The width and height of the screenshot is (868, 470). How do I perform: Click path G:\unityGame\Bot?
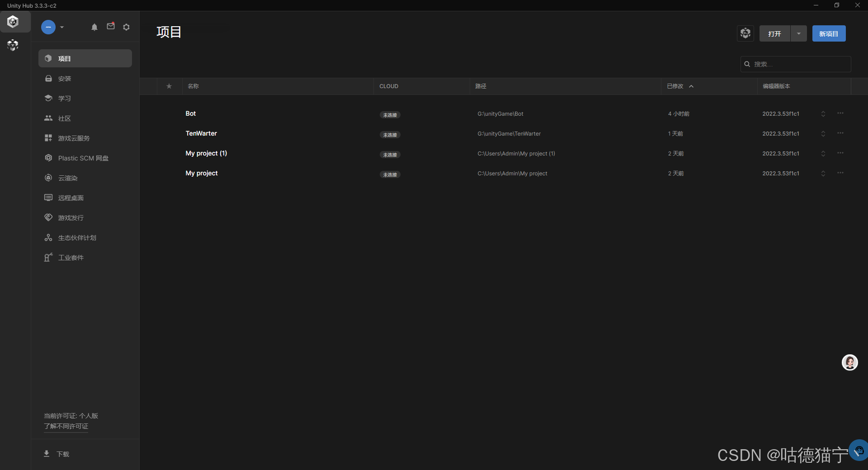click(x=500, y=114)
